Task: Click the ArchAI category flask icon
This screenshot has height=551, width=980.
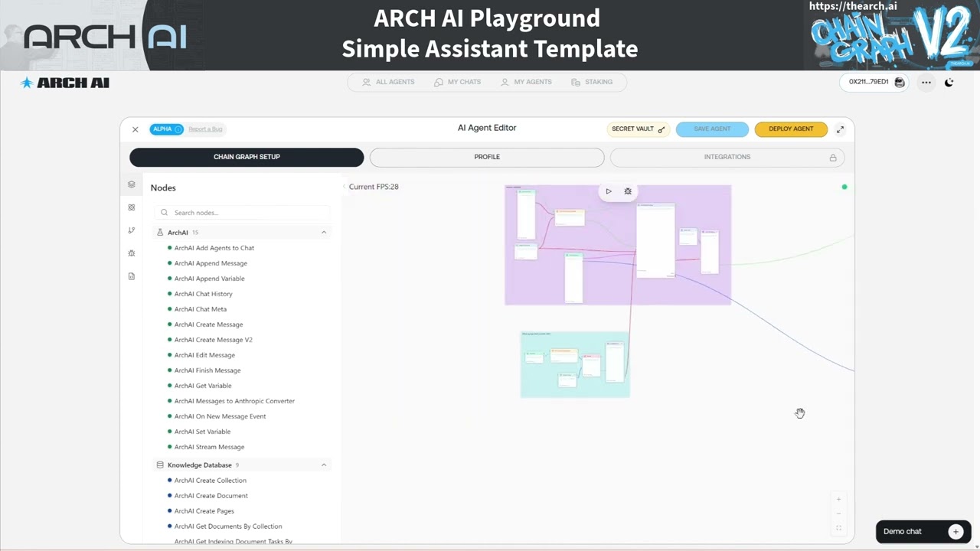Action: click(160, 233)
